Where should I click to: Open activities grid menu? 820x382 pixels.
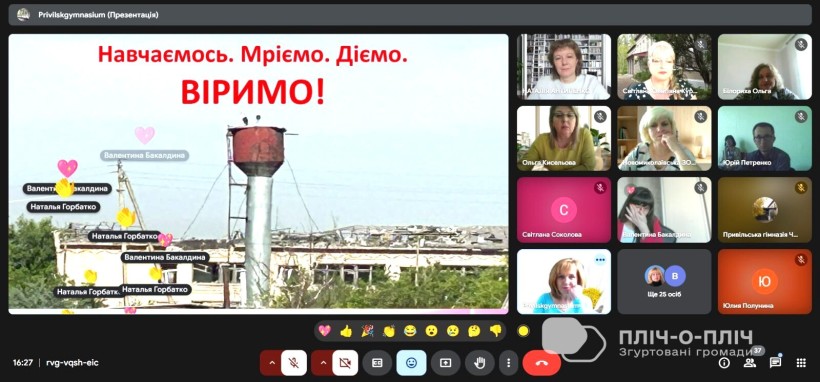(801, 363)
